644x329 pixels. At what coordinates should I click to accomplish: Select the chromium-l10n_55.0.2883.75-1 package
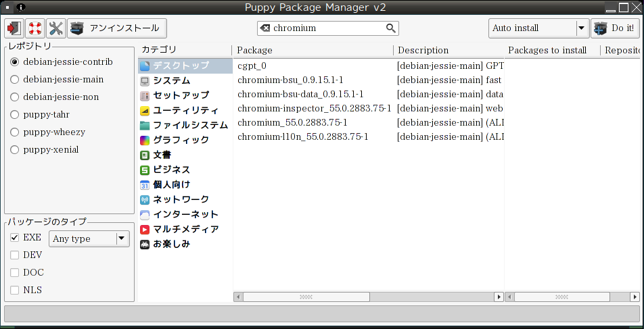[369, 136]
